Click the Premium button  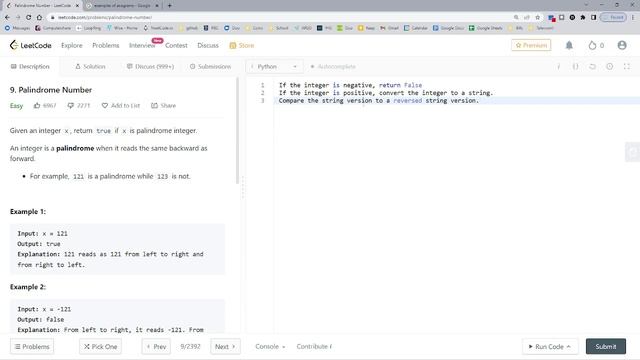click(531, 45)
